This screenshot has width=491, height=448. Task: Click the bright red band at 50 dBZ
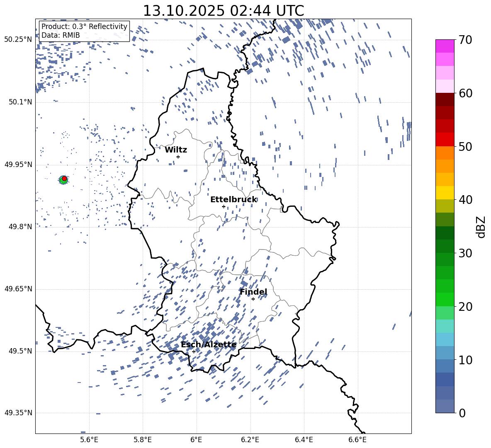click(x=445, y=140)
